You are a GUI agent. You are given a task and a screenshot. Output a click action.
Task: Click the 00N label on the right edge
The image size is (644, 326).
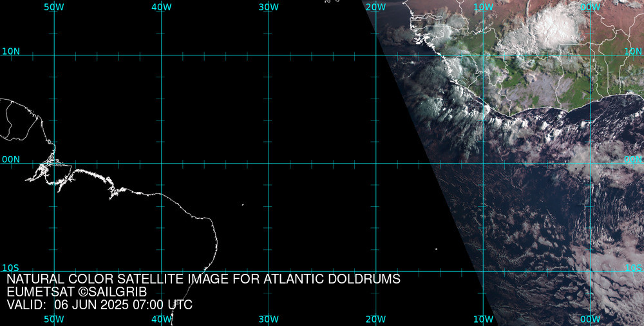(x=633, y=160)
